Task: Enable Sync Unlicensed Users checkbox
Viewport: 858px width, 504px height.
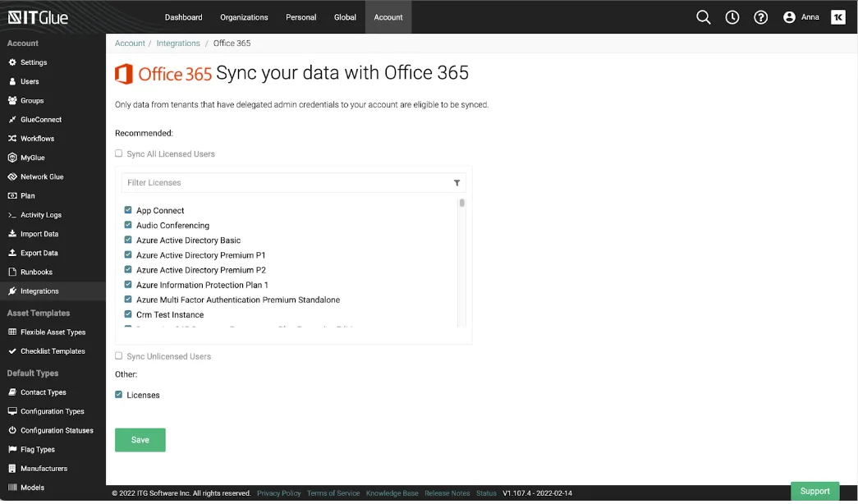Action: (x=119, y=356)
